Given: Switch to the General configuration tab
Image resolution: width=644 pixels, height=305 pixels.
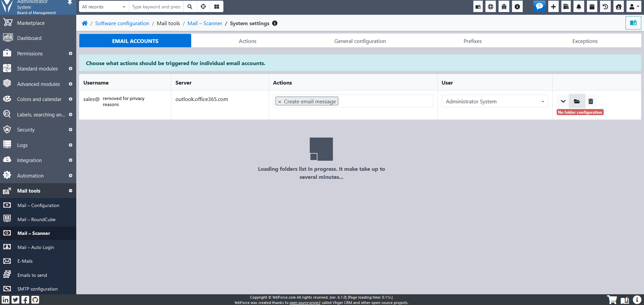Looking at the screenshot, I should click(x=360, y=41).
